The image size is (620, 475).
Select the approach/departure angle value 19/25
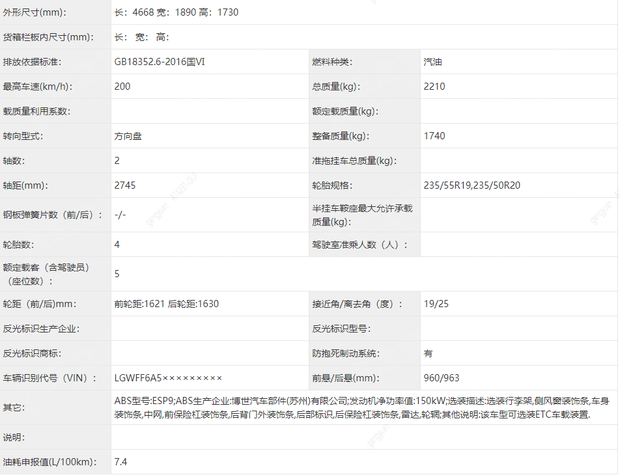(x=435, y=303)
